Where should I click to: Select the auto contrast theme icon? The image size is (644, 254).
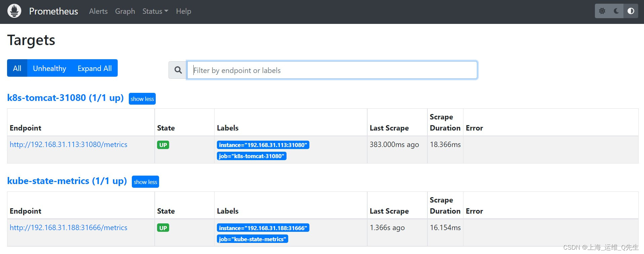coord(631,11)
